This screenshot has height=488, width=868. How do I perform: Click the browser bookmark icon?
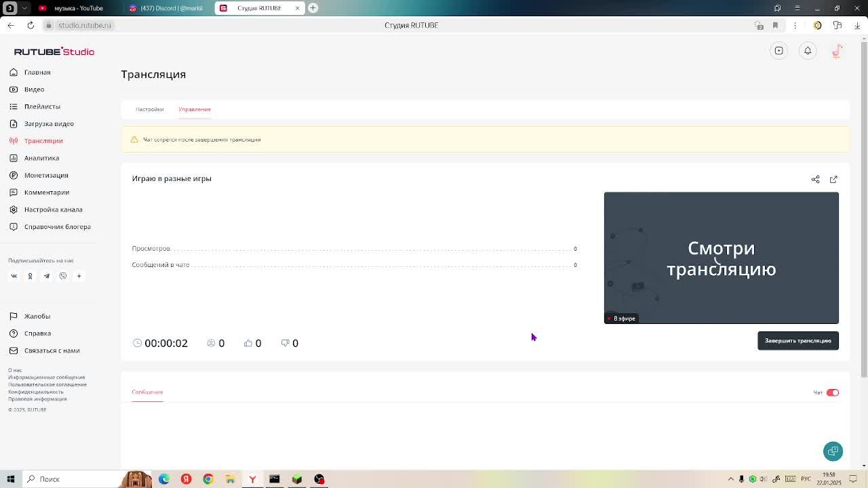(775, 25)
